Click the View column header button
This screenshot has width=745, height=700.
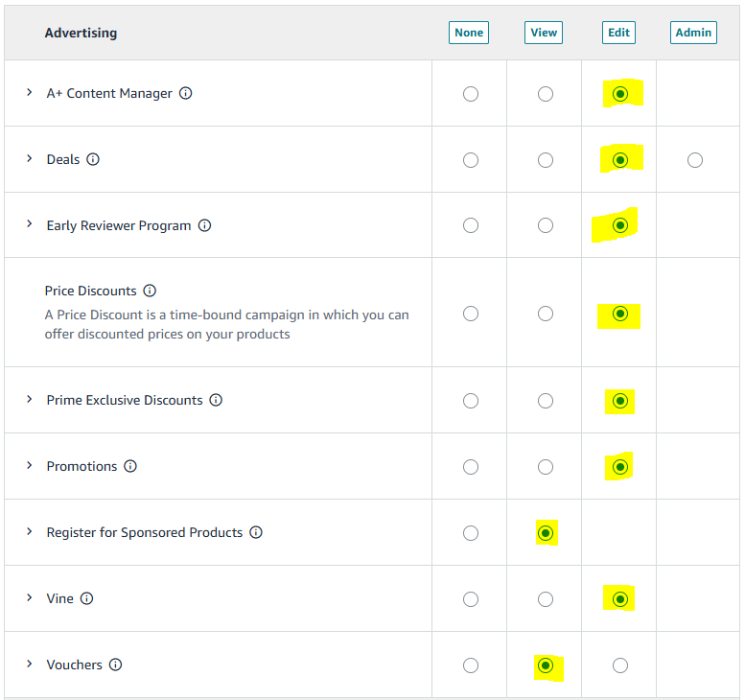[544, 33]
